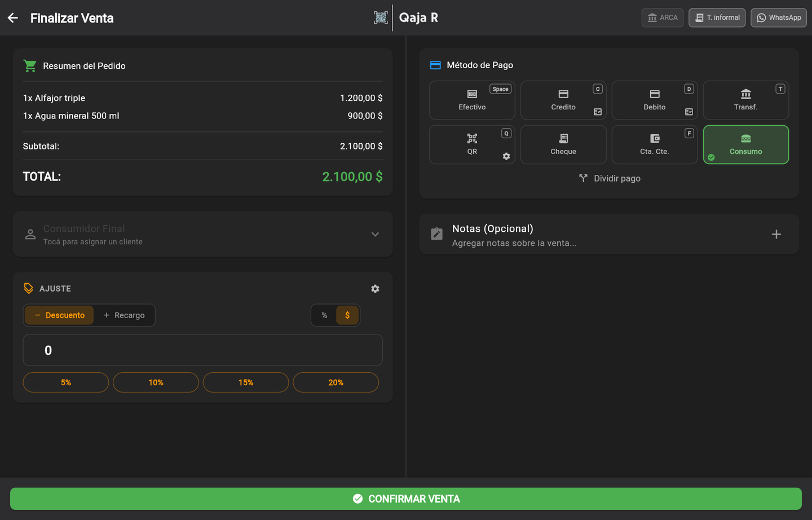Select Cta. Cte. payment method
Image resolution: width=812 pixels, height=520 pixels.
point(655,145)
